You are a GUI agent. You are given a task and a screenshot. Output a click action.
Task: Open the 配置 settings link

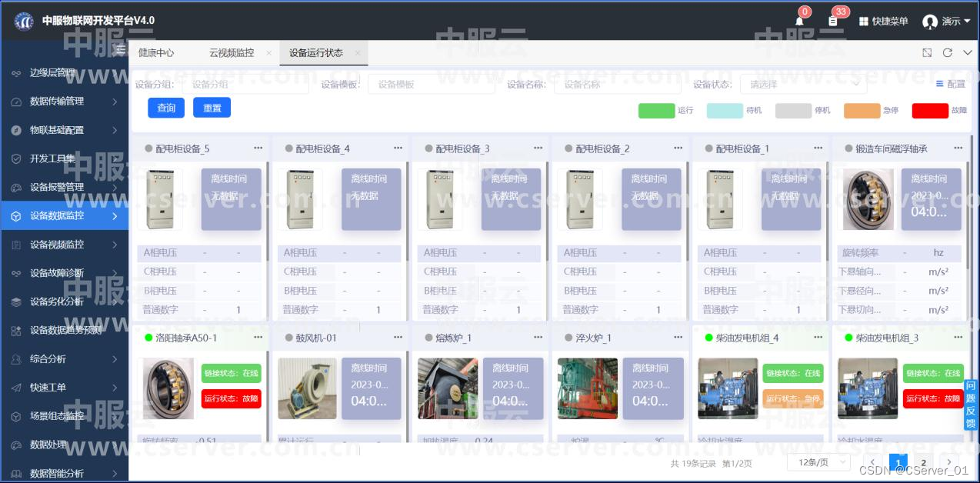(950, 85)
